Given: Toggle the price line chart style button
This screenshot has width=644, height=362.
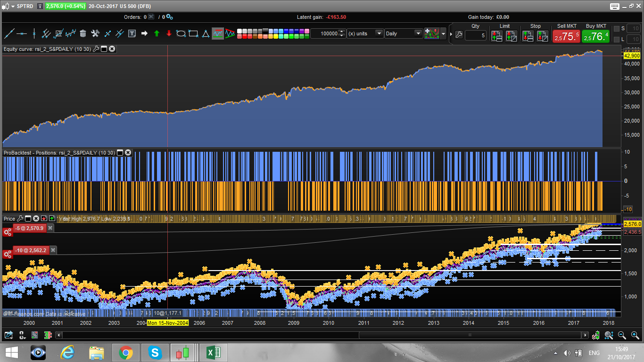Looking at the screenshot, I should 217,33.
